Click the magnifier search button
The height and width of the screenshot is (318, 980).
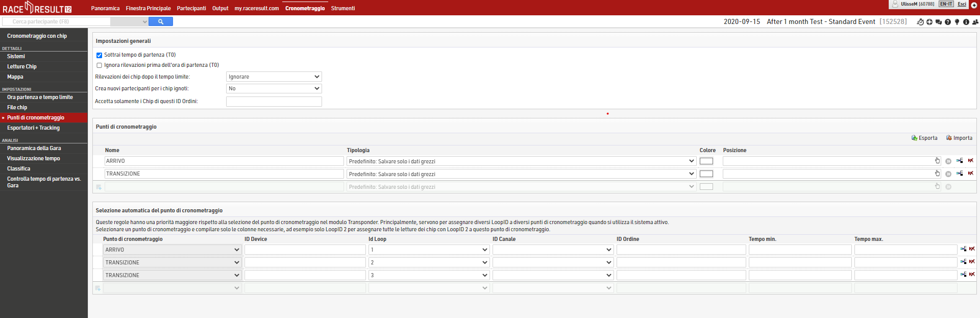tap(160, 21)
